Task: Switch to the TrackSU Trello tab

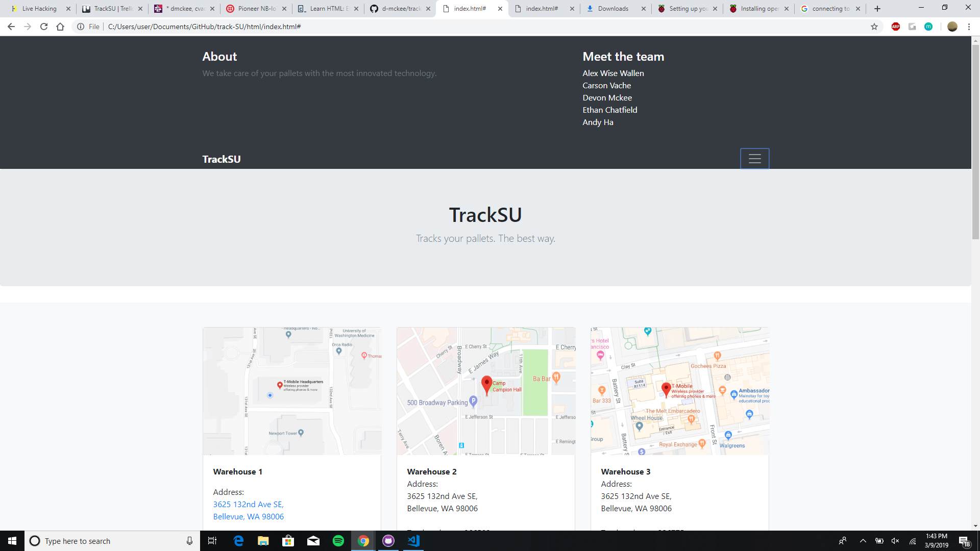Action: tap(113, 9)
